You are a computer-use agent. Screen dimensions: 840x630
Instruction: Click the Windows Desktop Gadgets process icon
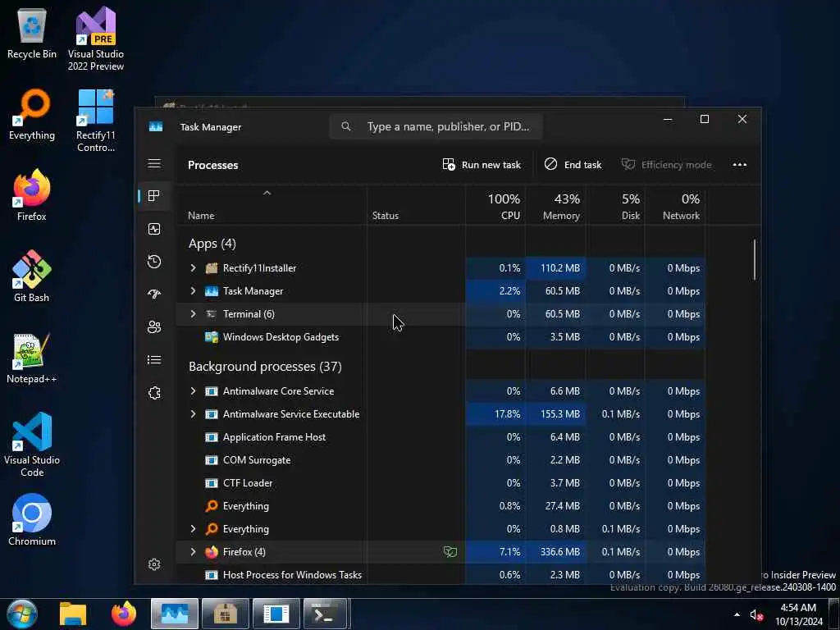pos(212,337)
